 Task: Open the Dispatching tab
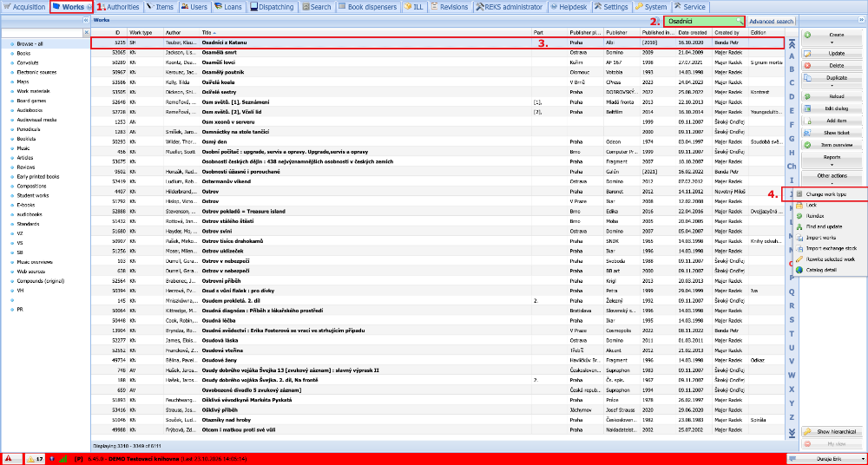pyautogui.click(x=273, y=7)
